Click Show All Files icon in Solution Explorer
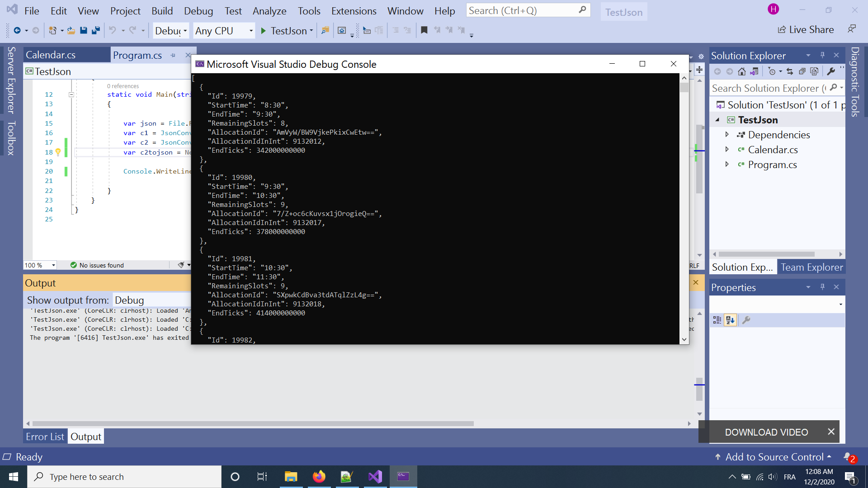Image resolution: width=868 pixels, height=488 pixels. pyautogui.click(x=814, y=71)
